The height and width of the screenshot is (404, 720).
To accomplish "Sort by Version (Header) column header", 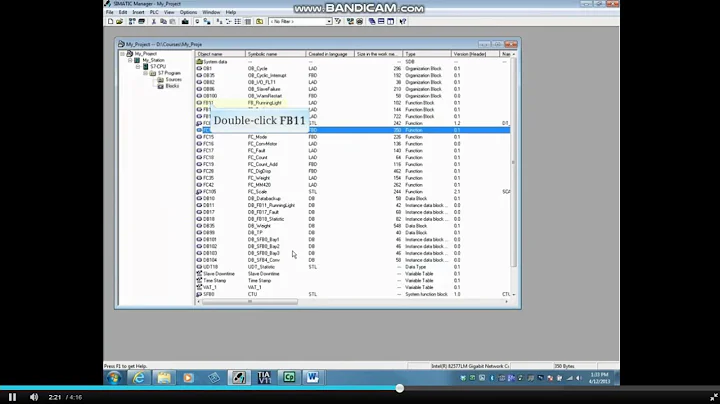I will [x=475, y=54].
